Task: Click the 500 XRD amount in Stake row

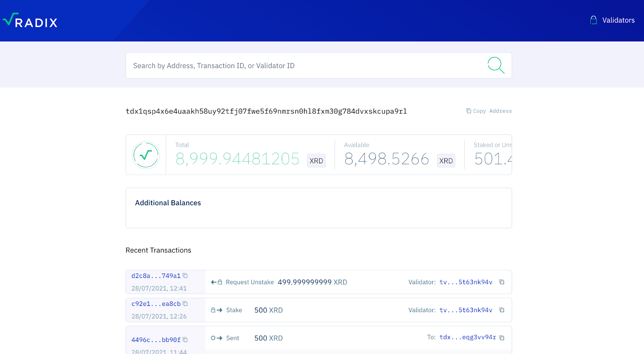Action: (268, 310)
